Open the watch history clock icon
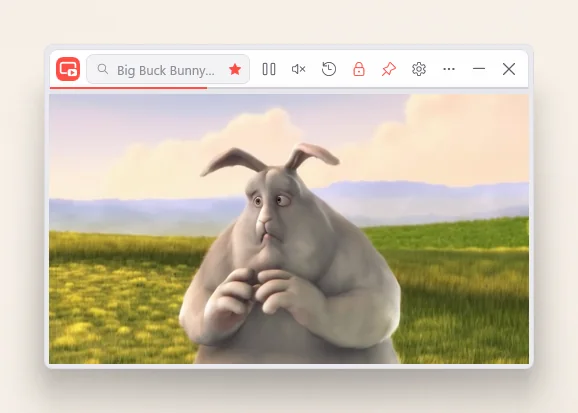578x413 pixels. pos(329,69)
